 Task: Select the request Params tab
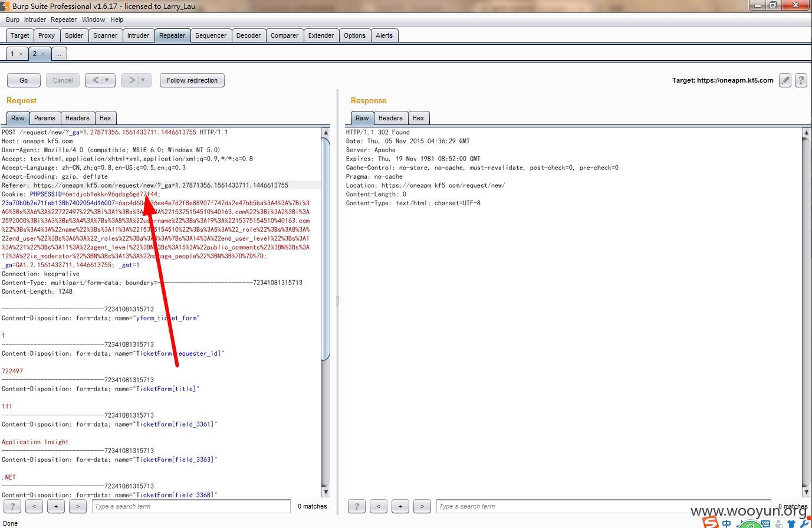tap(44, 118)
